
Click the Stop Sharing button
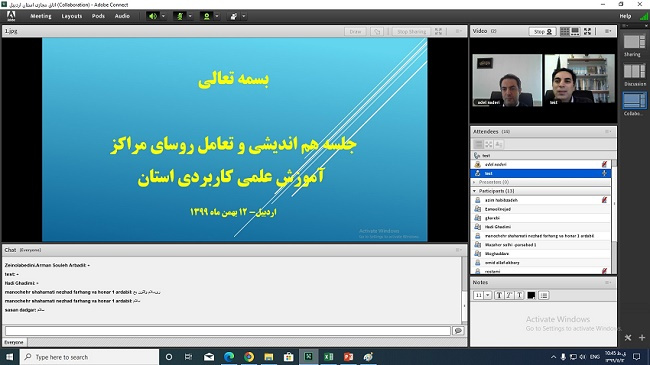[x=411, y=32]
